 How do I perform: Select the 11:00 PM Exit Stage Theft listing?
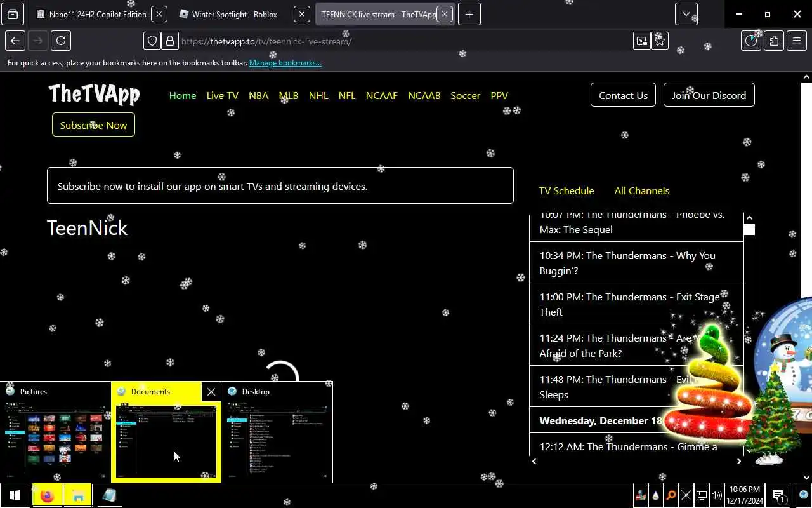pyautogui.click(x=636, y=304)
